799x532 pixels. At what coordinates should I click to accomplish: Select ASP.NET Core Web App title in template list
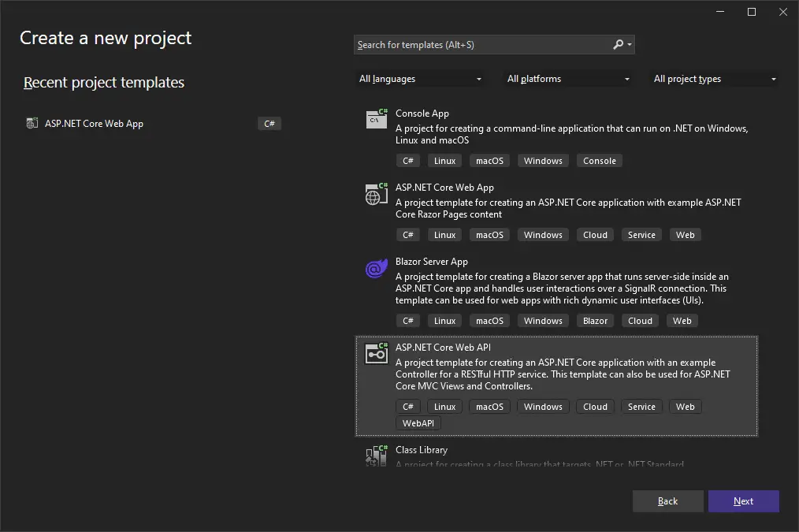coord(444,188)
